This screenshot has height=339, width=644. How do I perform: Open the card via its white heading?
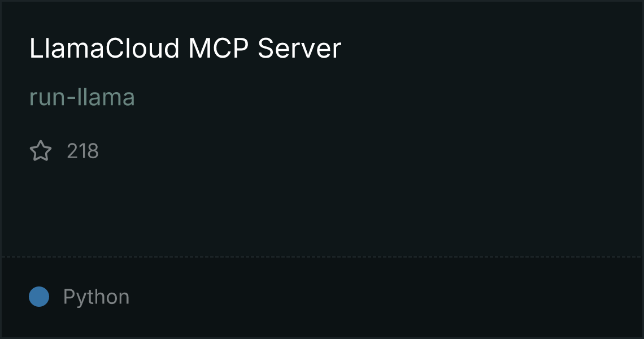185,48
